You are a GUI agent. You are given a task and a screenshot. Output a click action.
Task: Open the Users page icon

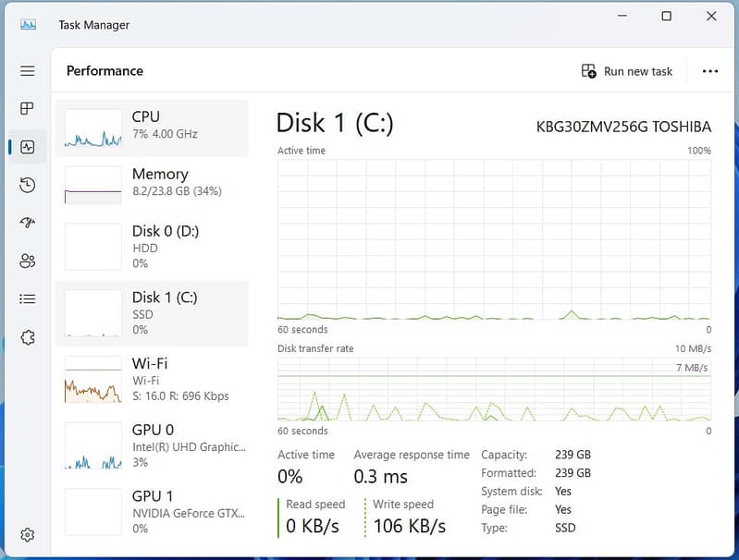(x=28, y=262)
